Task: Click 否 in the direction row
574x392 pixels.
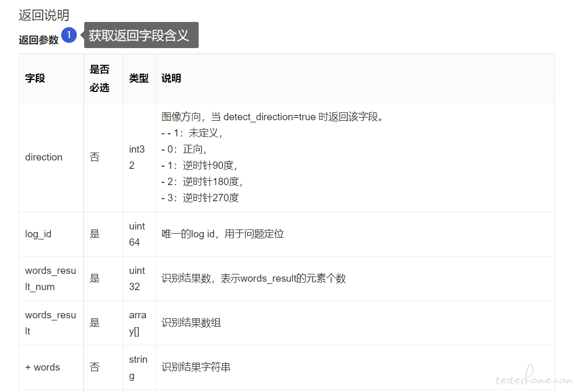Action: pos(95,157)
